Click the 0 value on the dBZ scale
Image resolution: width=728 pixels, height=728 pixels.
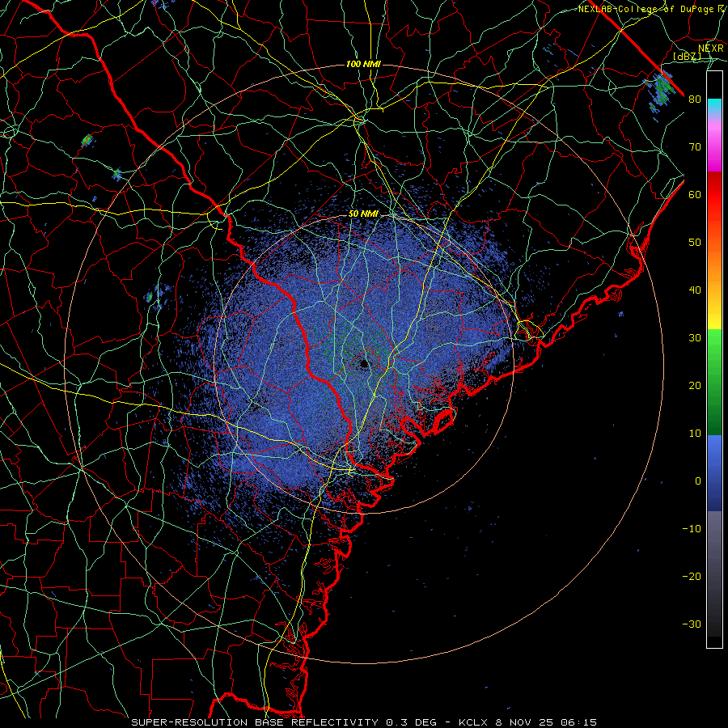698,481
